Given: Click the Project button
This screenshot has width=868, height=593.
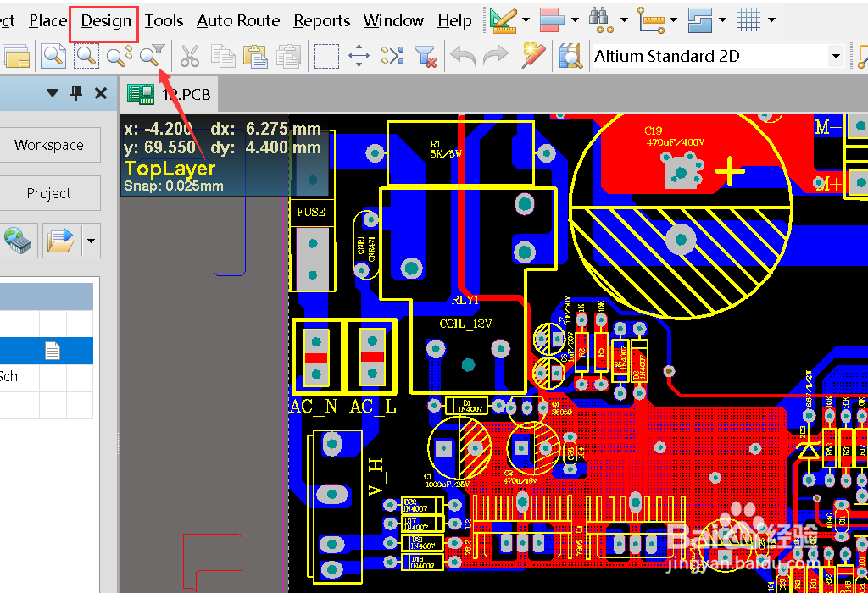Looking at the screenshot, I should [x=48, y=193].
